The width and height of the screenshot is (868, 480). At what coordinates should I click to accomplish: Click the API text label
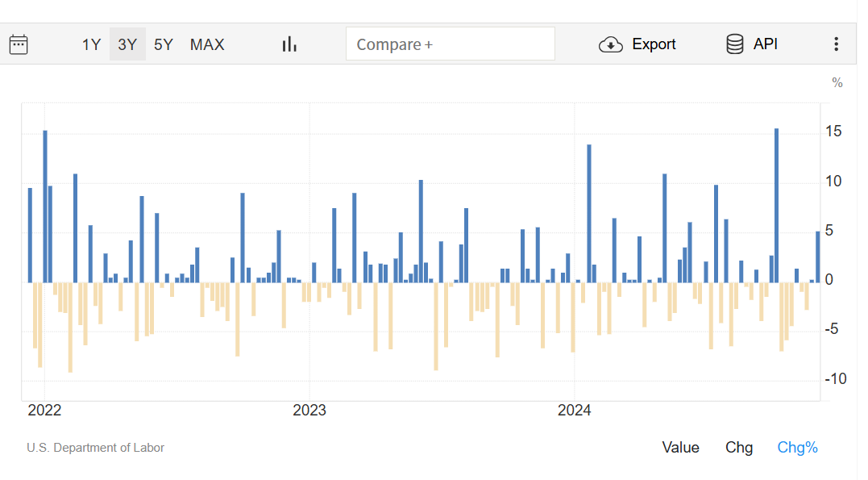click(766, 44)
